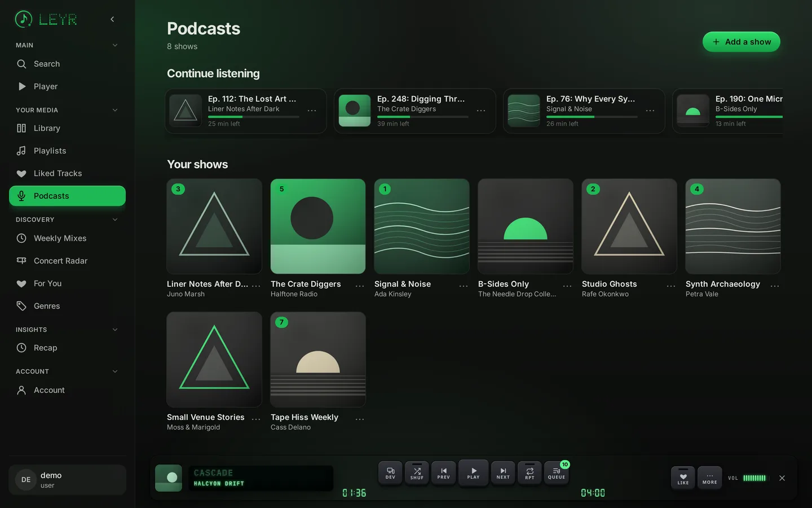Click Ep. 76 episode progress bar
The height and width of the screenshot is (508, 812).
tap(592, 117)
